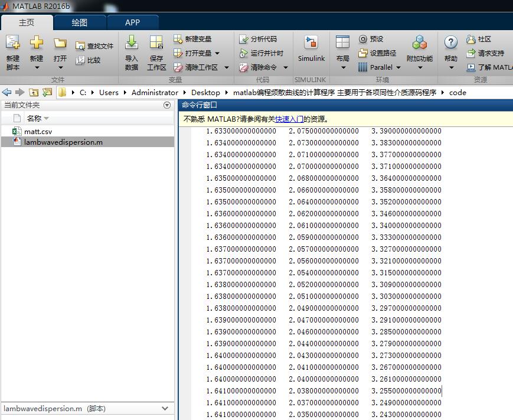
Task: Expand the lambwavedispersion.m details panel chevron
Action: click(x=165, y=409)
